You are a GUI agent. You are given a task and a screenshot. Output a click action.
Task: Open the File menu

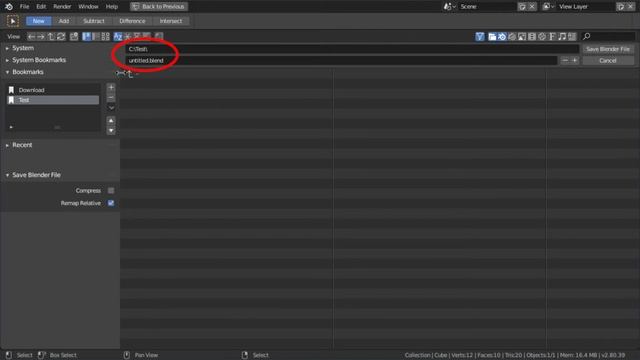coord(24,7)
